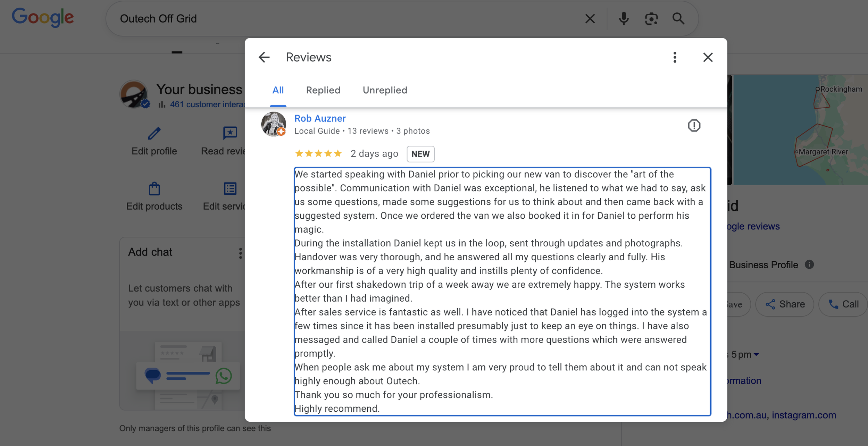Image resolution: width=868 pixels, height=446 pixels.
Task: Click the Share button
Action: pos(785,304)
